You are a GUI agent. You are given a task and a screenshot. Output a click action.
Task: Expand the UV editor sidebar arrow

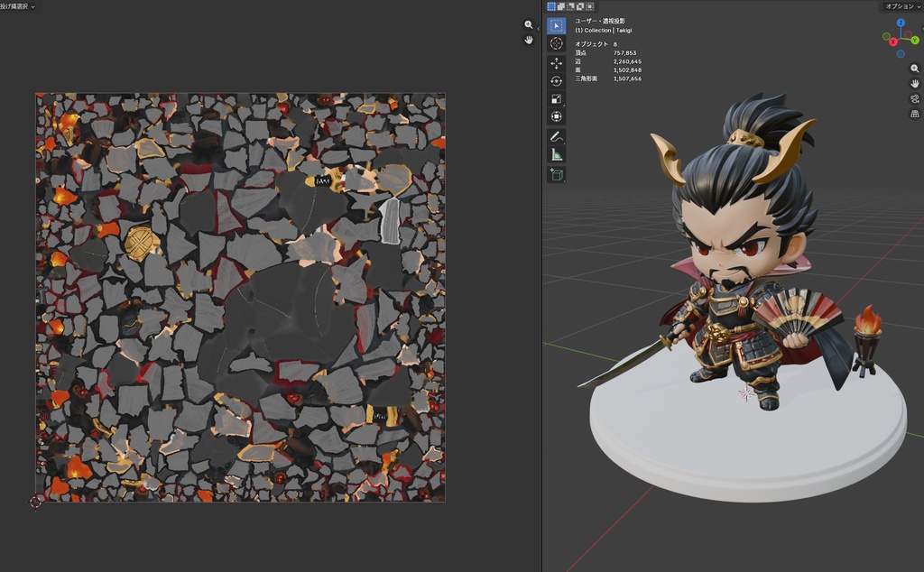[538, 29]
